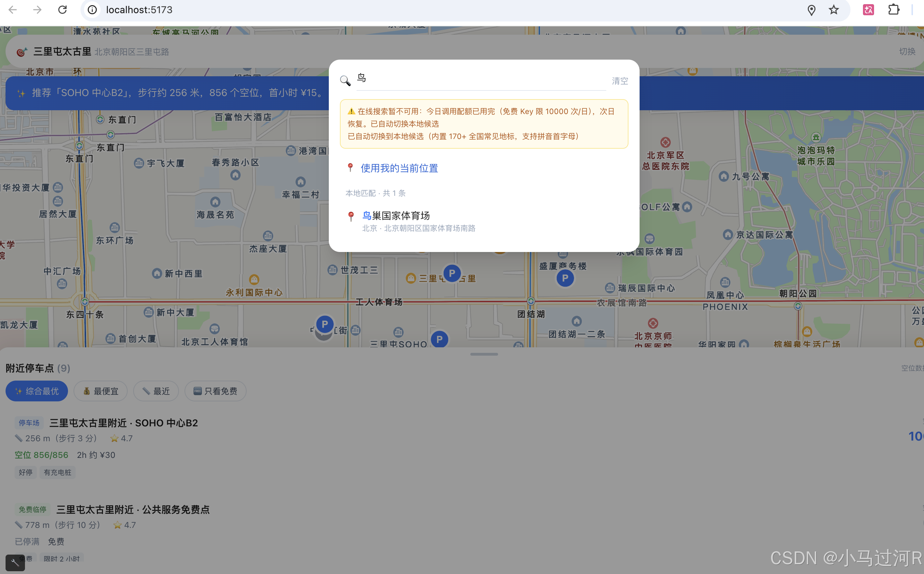The image size is (924, 574).
Task: Click the search input containing 鸟
Action: [480, 79]
